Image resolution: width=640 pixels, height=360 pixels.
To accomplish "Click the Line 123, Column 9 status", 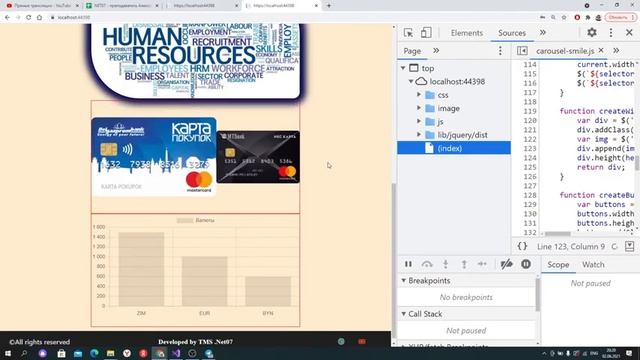I will click(x=571, y=247).
